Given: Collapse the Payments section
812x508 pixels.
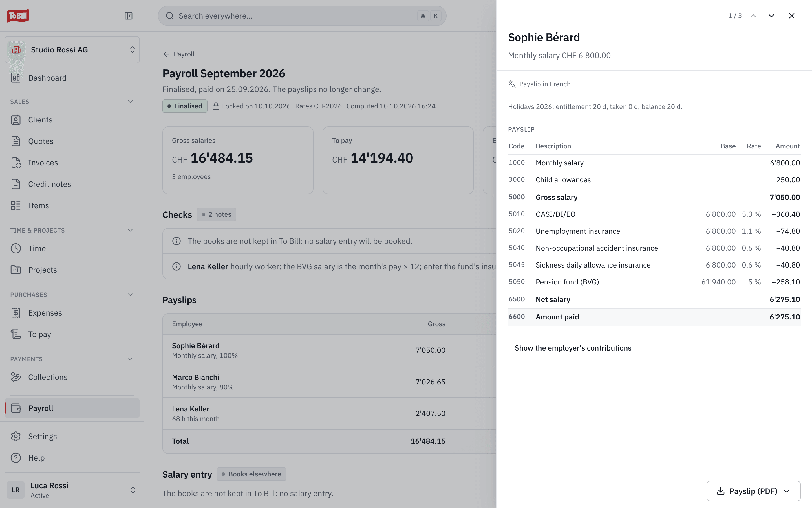Looking at the screenshot, I should 130,359.
